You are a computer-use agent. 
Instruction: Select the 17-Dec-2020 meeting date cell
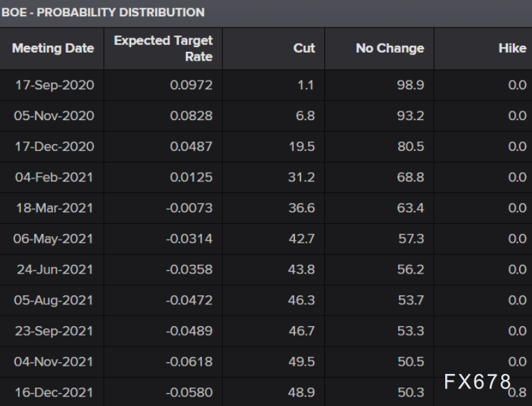point(54,147)
